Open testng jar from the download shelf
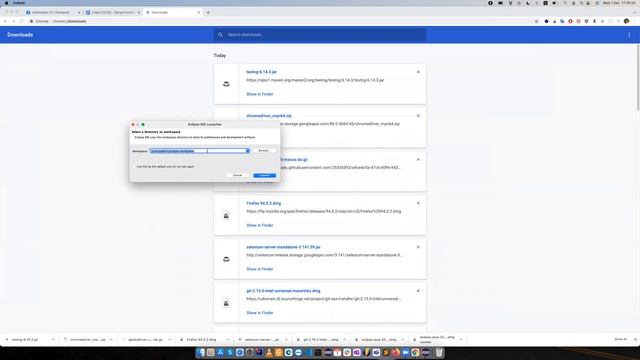The image size is (640, 360). click(x=25, y=340)
